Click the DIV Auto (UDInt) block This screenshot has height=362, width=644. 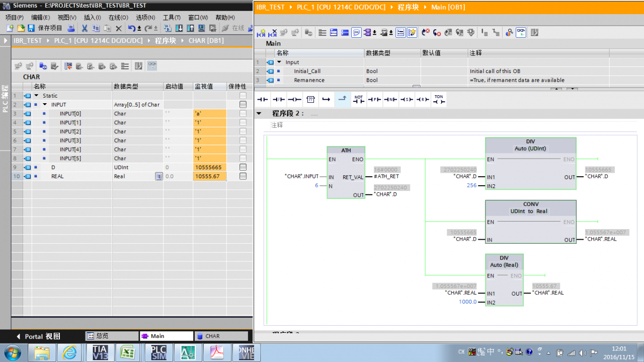tap(531, 164)
